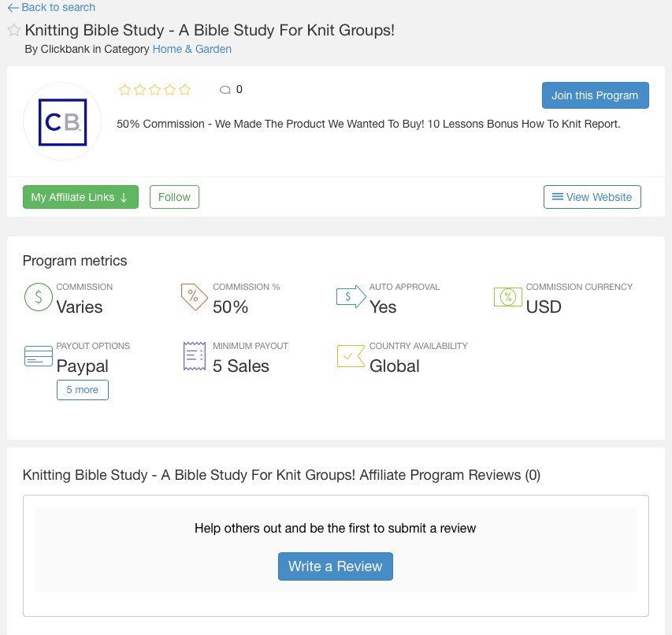Click the Commission Currency banknote icon
This screenshot has width=672, height=635.
pyautogui.click(x=508, y=296)
